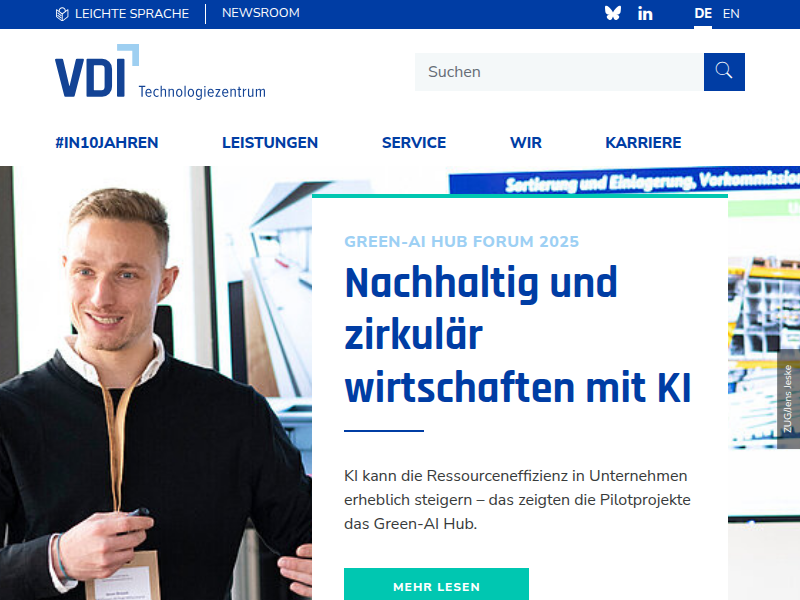800x600 pixels.
Task: Open the NEWSROOM link
Action: [x=261, y=13]
